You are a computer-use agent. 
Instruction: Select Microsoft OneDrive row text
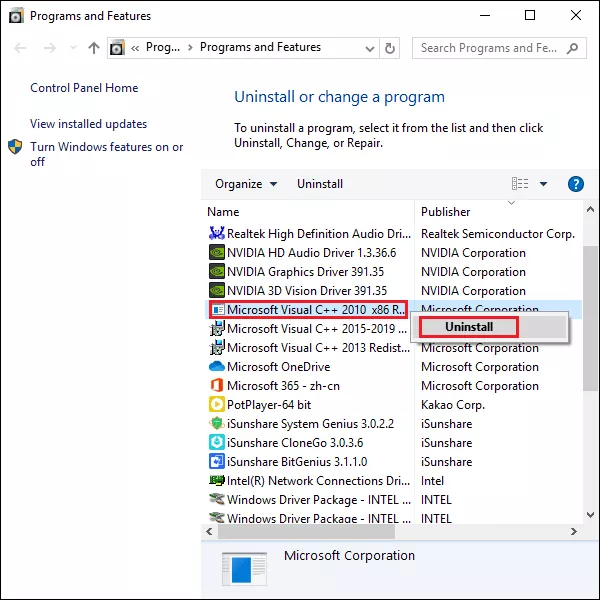click(x=279, y=367)
